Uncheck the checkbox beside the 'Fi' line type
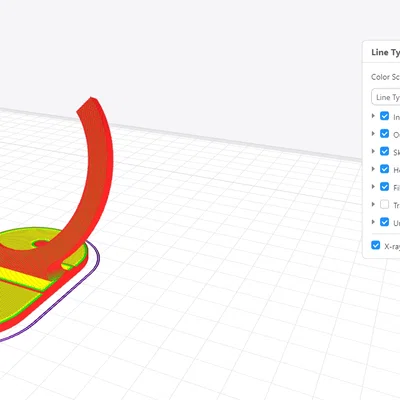 coord(384,187)
